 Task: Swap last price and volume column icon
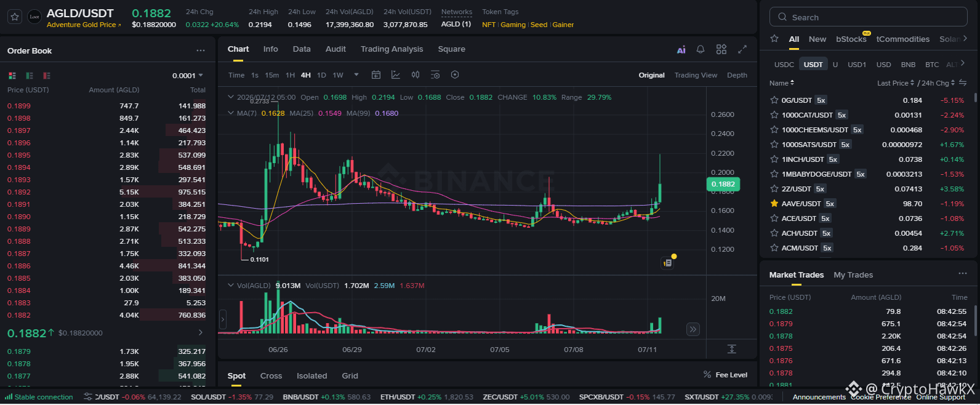click(x=963, y=82)
